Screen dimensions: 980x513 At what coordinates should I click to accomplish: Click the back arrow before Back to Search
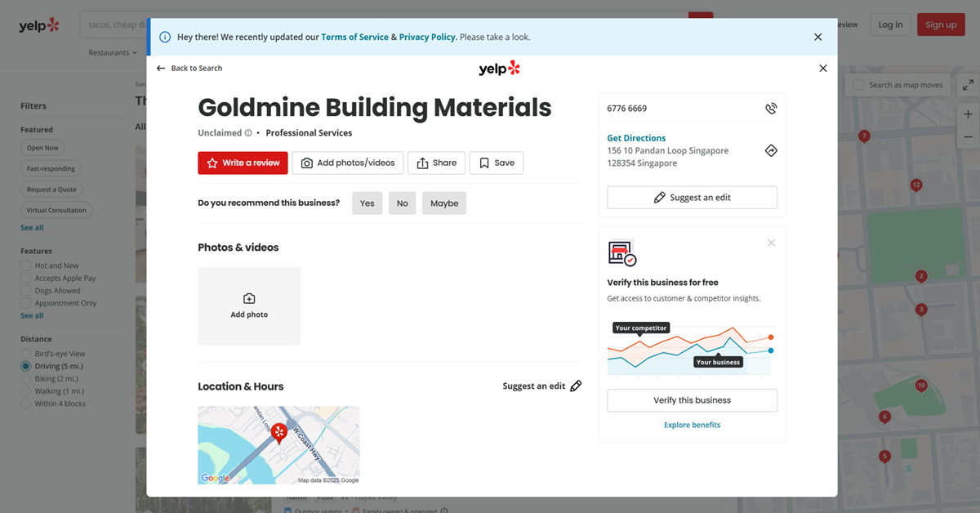pos(161,69)
